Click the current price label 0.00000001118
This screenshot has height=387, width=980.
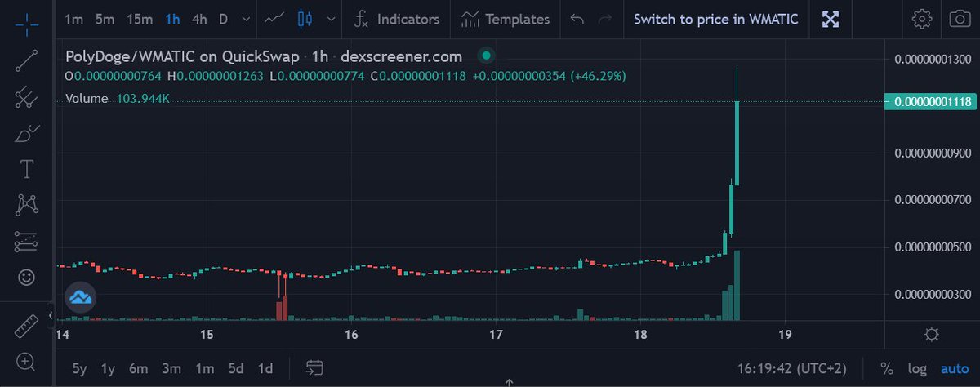point(932,101)
